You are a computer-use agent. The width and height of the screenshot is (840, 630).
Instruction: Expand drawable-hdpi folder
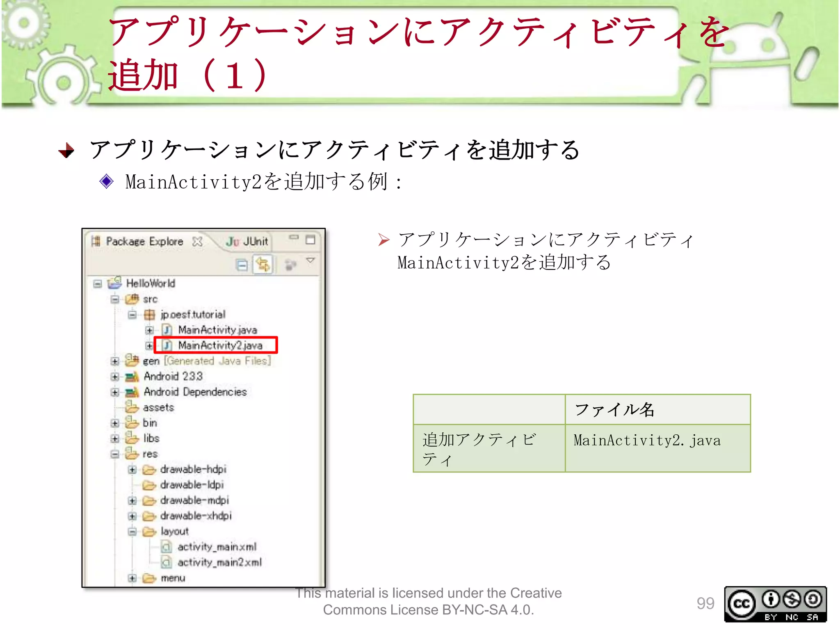pyautogui.click(x=132, y=470)
